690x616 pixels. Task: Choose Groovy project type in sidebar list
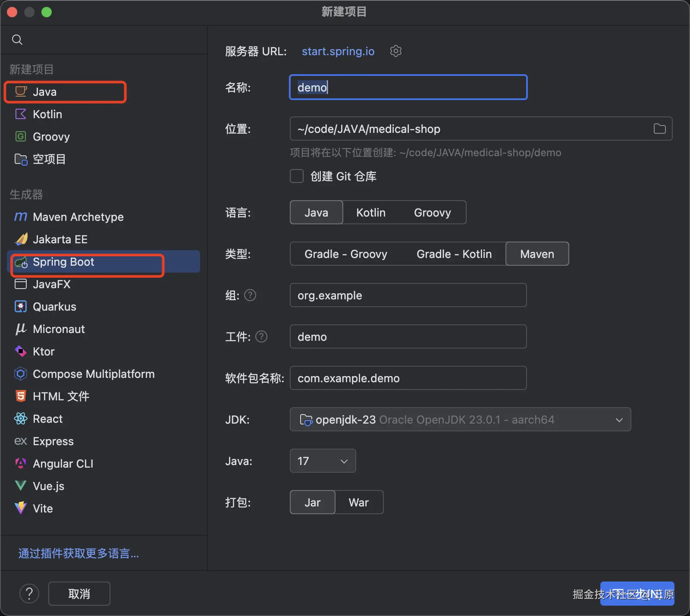coord(103,137)
